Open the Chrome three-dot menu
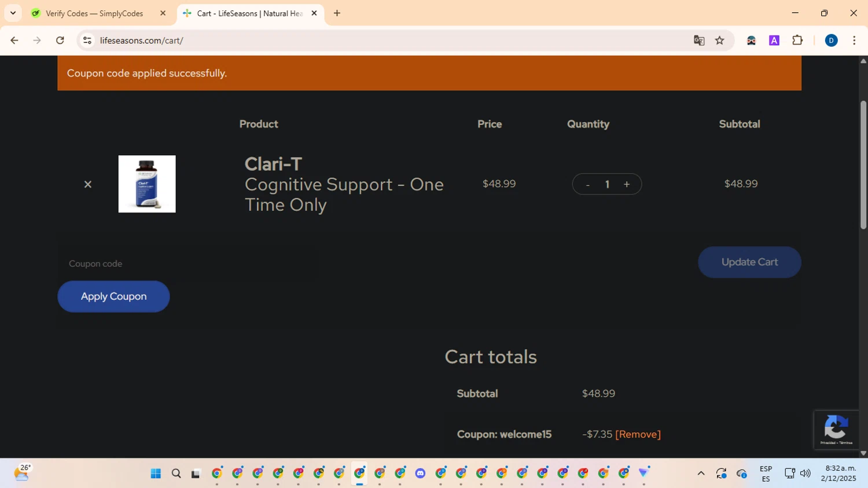Viewport: 868px width, 488px height. coord(854,41)
